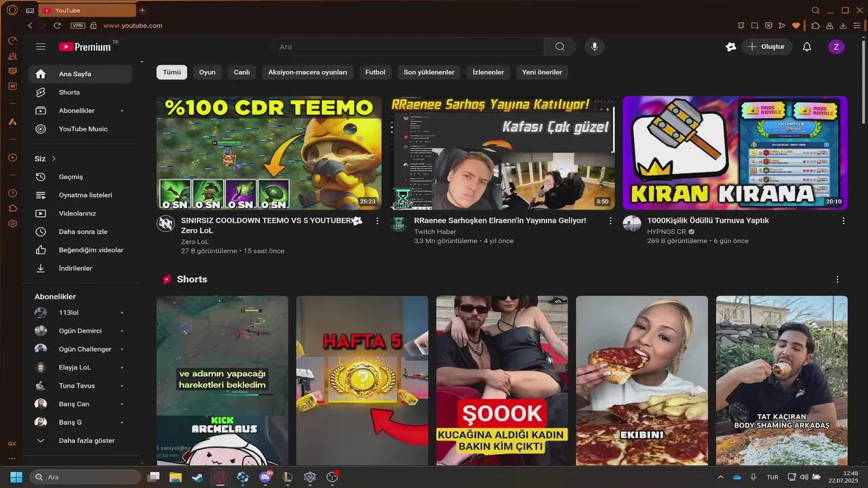Open the purple Z account avatar menu
Viewport: 868px width, 488px height.
(836, 47)
